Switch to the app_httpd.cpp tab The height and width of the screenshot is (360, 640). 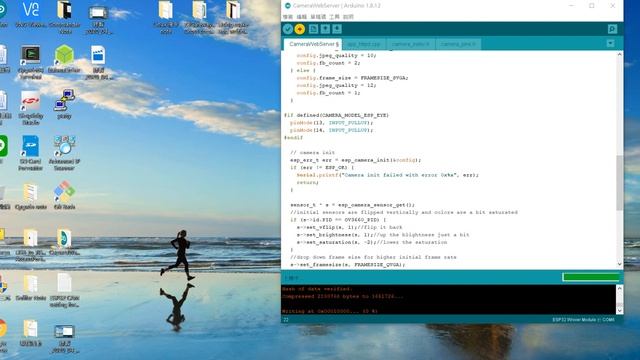coord(364,44)
